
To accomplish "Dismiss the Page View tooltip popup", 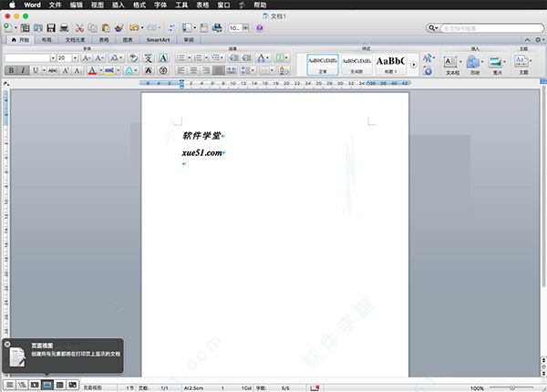I will [7, 345].
